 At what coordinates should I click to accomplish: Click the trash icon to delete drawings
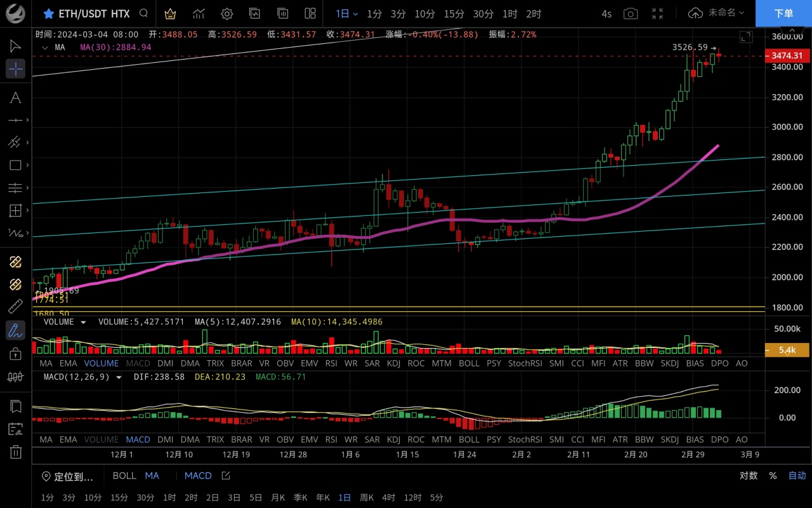tap(15, 452)
